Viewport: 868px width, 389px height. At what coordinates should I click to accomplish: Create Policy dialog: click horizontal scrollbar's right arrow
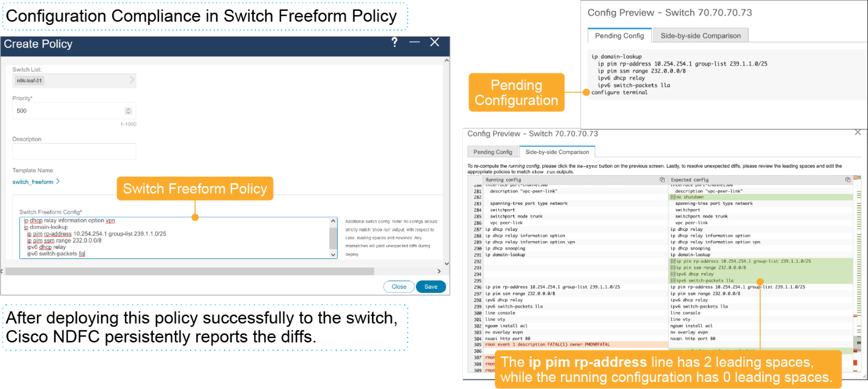[439, 271]
